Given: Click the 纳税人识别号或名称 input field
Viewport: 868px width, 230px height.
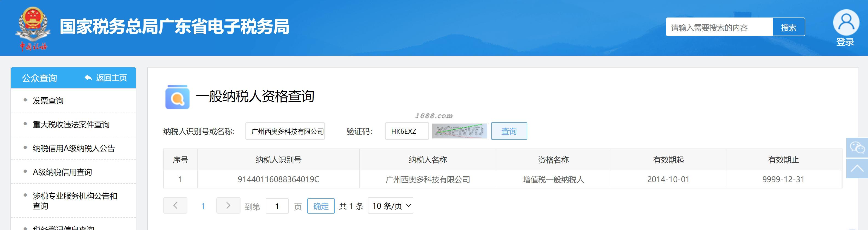Looking at the screenshot, I should tap(285, 131).
